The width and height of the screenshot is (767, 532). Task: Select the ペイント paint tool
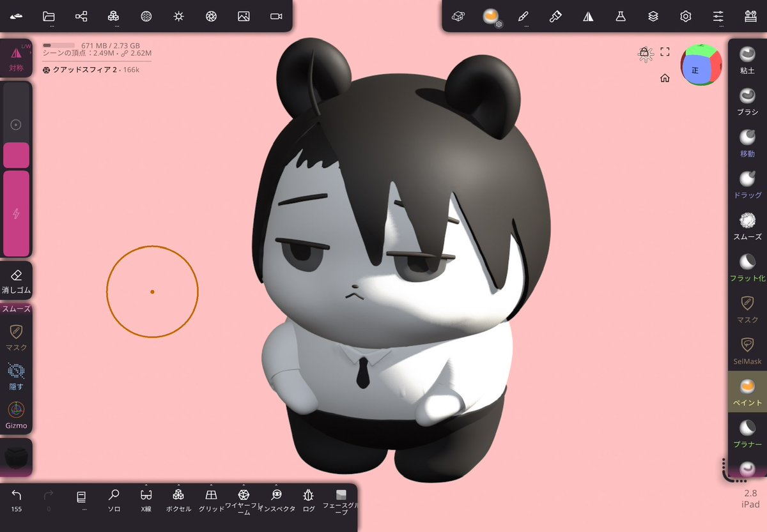[x=747, y=391]
